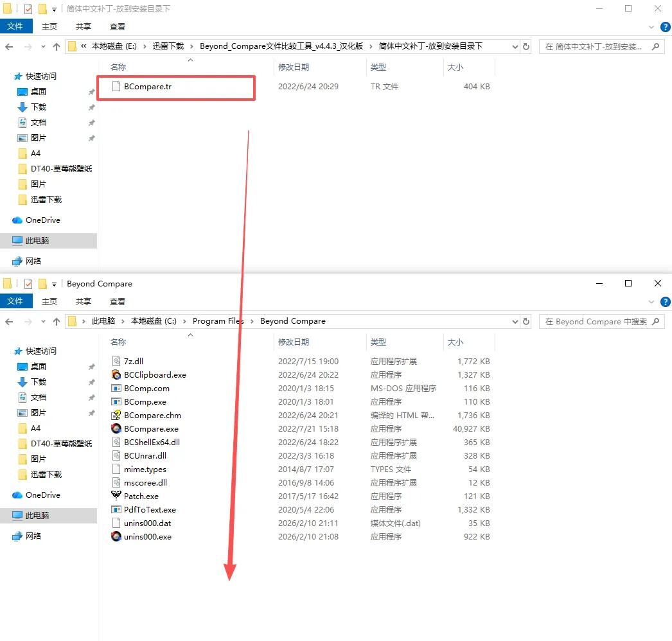Click the mime.types file icon

(x=116, y=469)
